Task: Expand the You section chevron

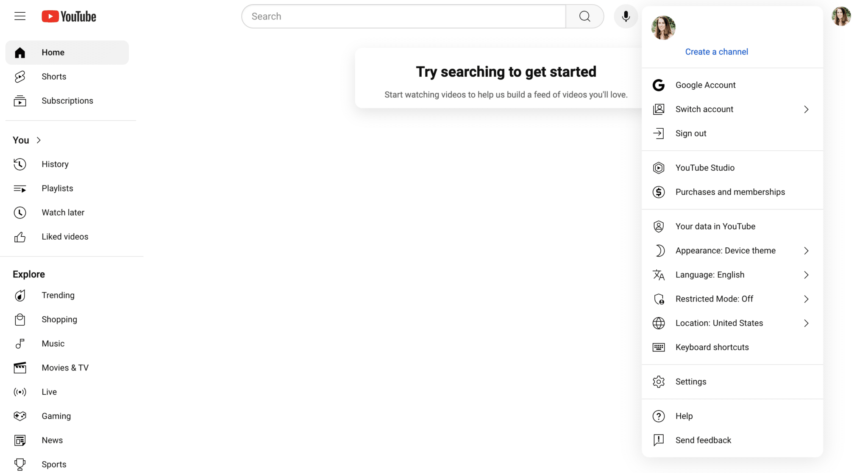Action: coord(39,140)
